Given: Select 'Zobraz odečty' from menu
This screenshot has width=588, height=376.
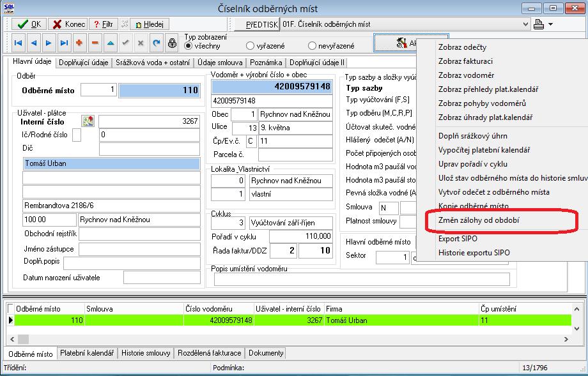Looking at the screenshot, I should click(x=462, y=47).
